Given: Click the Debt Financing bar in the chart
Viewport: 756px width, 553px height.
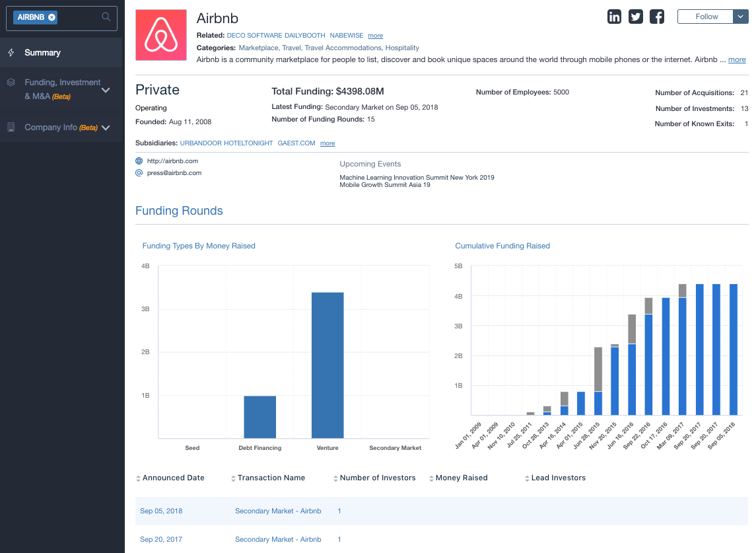Looking at the screenshot, I should (x=260, y=417).
